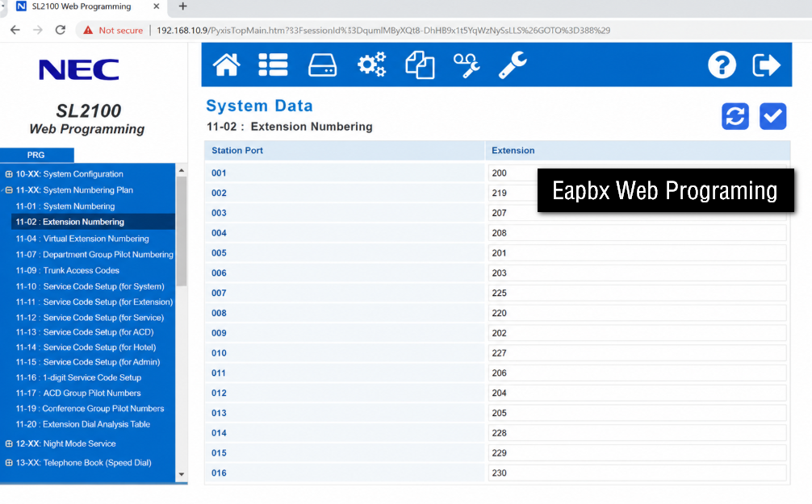Open 11-07 Department Group Pilot Numbering
812x504 pixels.
click(x=94, y=254)
